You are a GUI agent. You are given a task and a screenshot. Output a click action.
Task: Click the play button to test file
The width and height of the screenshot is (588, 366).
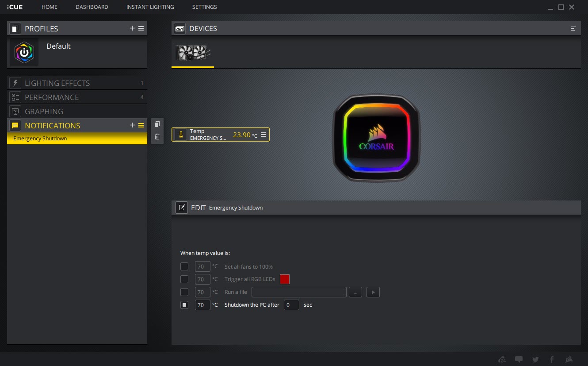click(373, 292)
